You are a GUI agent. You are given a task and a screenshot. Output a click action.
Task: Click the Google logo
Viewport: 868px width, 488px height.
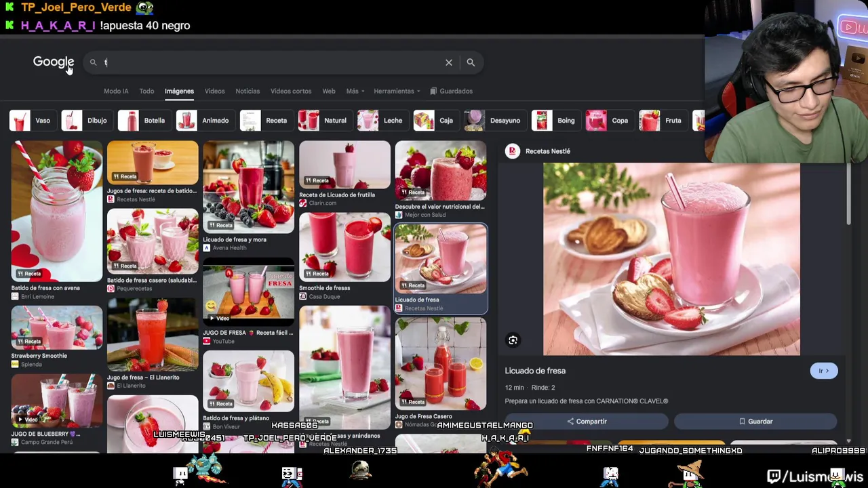click(54, 62)
